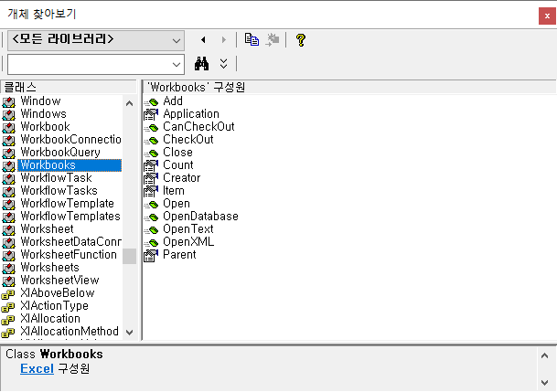Select the XlAllocationMethod enum

70,331
